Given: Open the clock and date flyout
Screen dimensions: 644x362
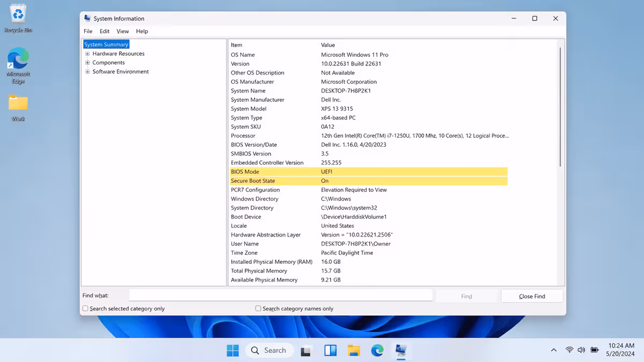Looking at the screenshot, I should point(621,350).
